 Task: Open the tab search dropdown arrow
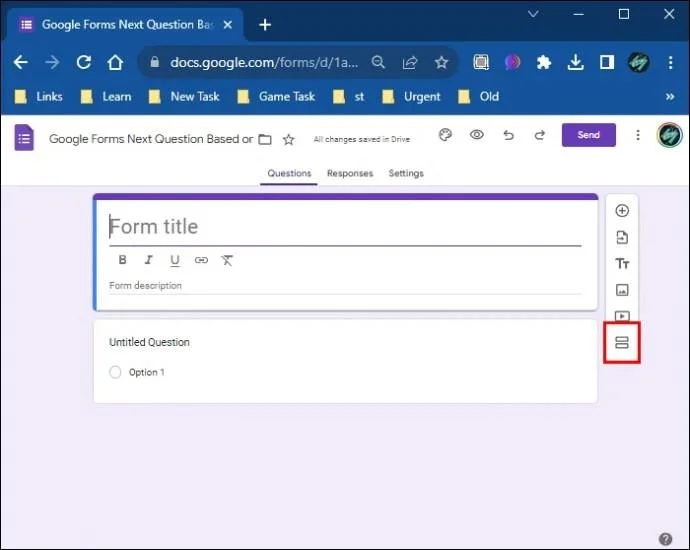(533, 14)
